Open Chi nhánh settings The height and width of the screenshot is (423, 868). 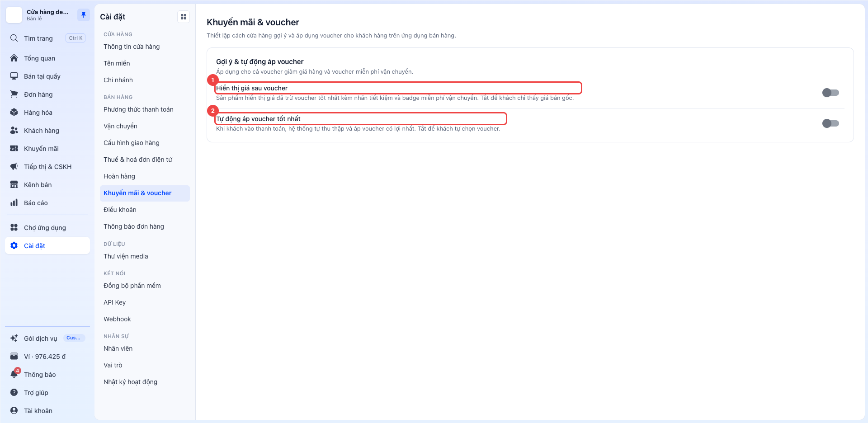[145, 80]
